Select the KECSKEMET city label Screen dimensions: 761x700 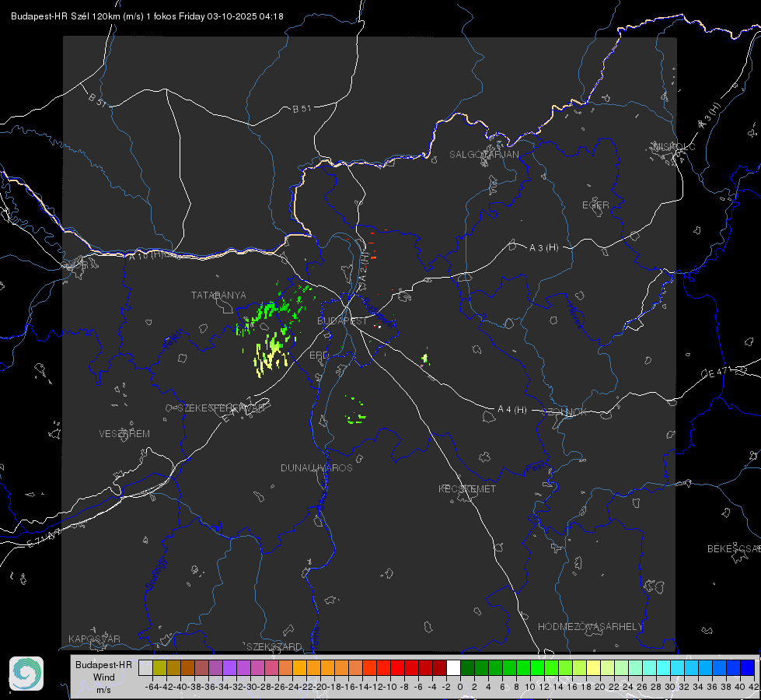[467, 489]
